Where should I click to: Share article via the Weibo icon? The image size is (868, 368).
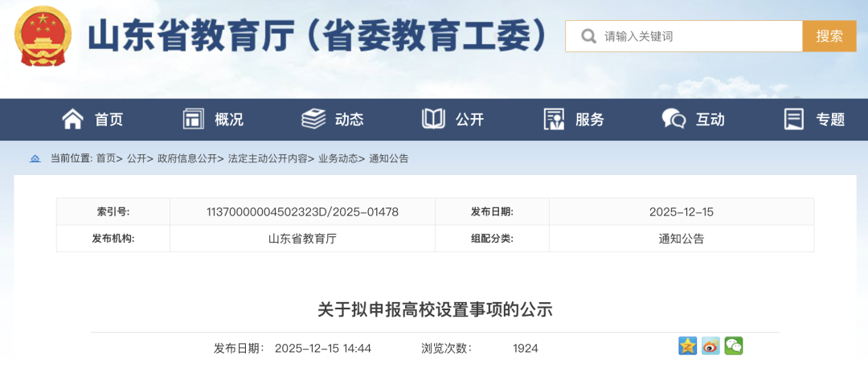pos(710,346)
